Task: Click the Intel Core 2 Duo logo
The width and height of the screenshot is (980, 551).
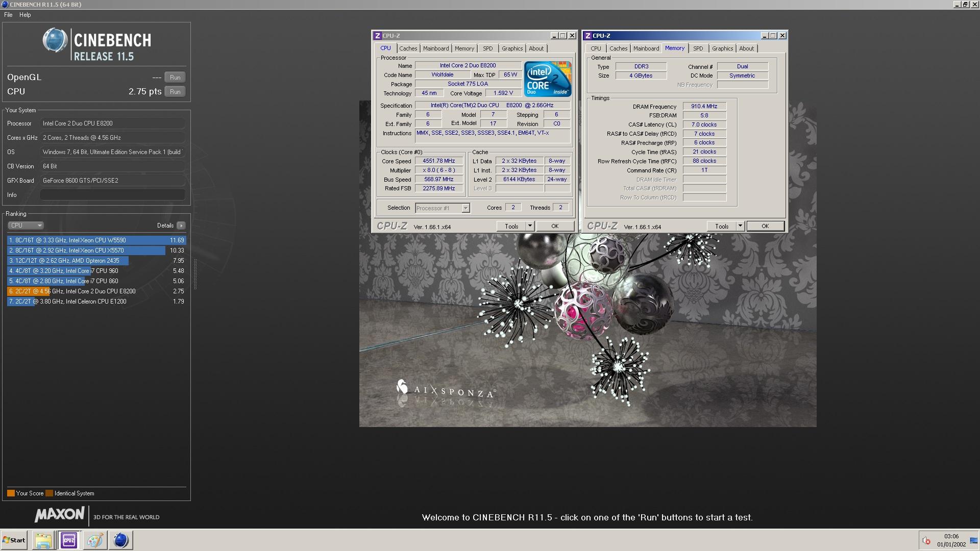Action: (548, 79)
